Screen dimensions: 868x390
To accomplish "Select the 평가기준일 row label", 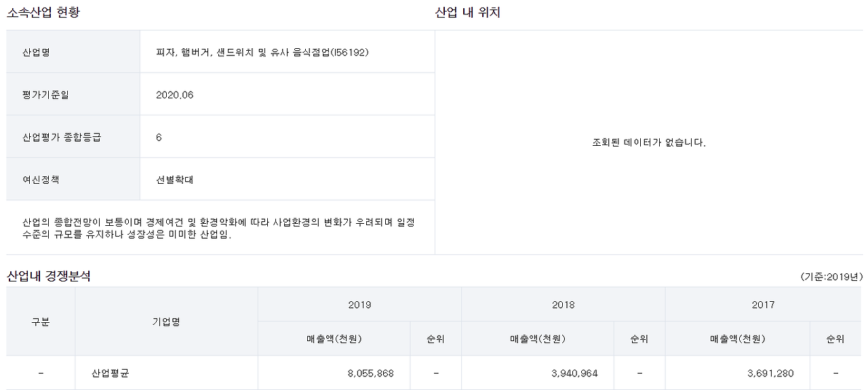I will 45,95.
